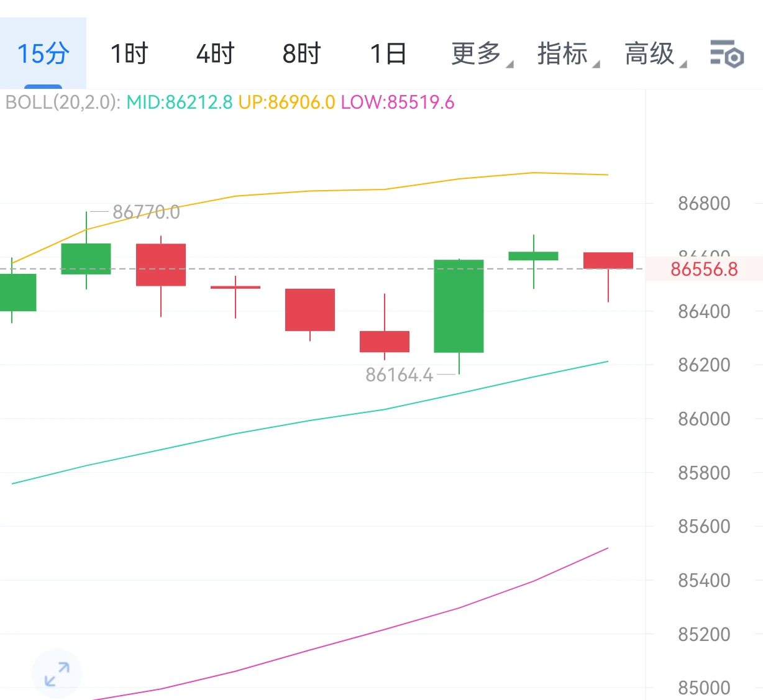
Task: Open the chart settings icon
Action: 726,53
